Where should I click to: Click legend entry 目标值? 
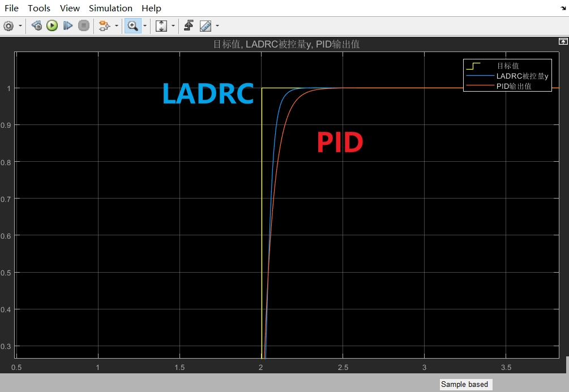(x=508, y=66)
